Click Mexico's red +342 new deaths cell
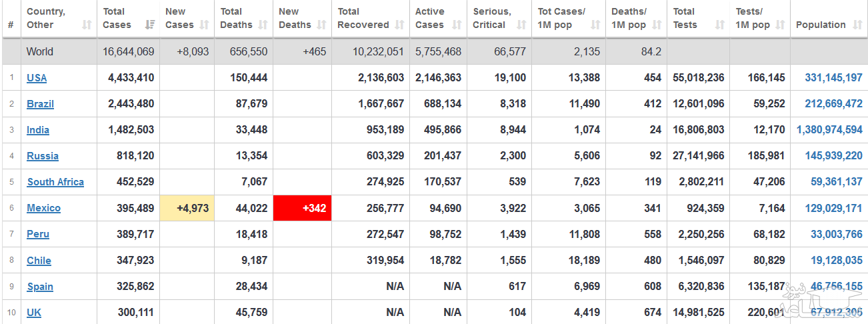 pos(302,208)
